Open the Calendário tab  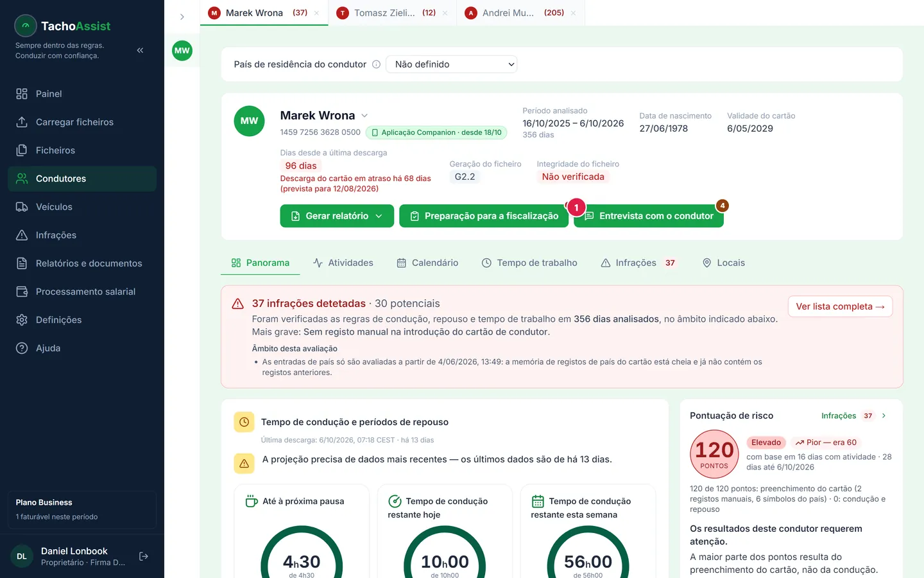[x=427, y=263]
